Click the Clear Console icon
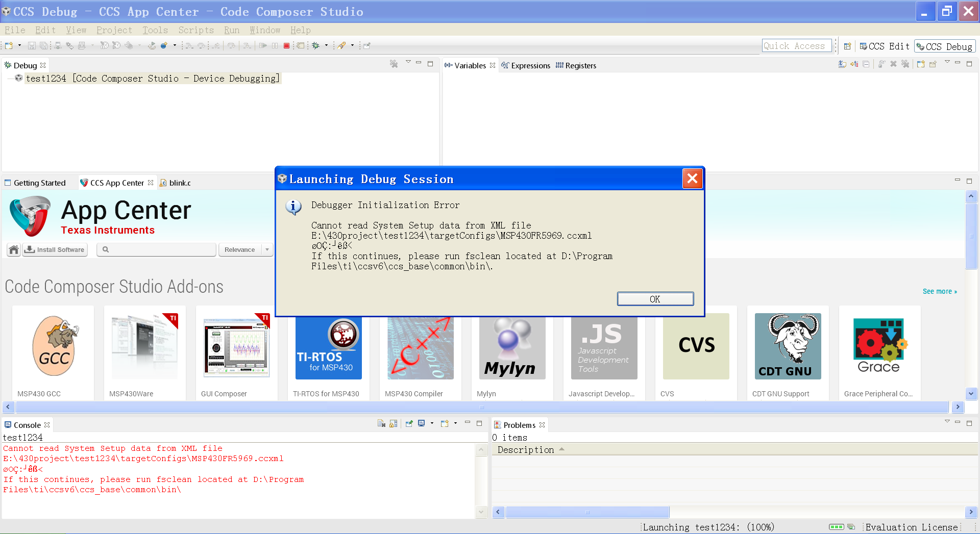980x534 pixels. 381,423
